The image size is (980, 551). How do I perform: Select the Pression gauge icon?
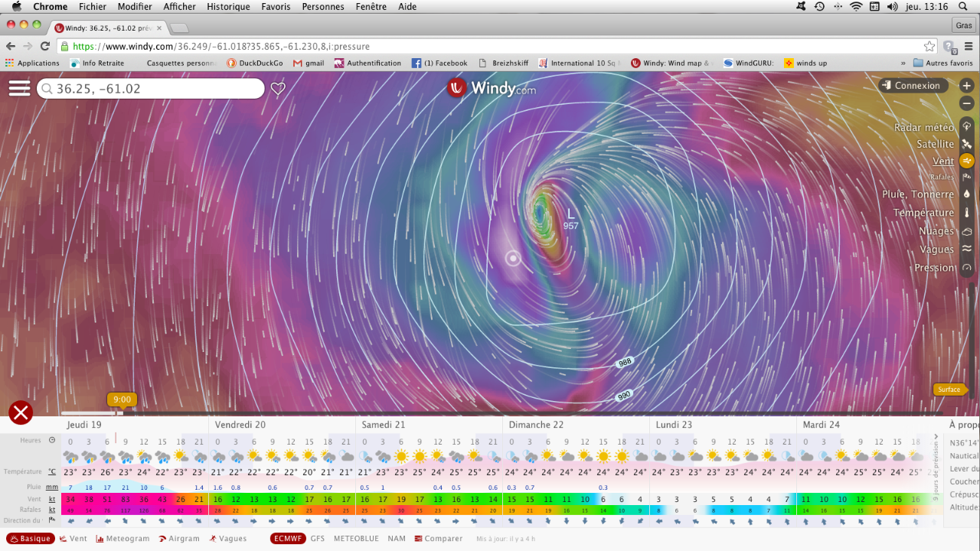tap(967, 268)
